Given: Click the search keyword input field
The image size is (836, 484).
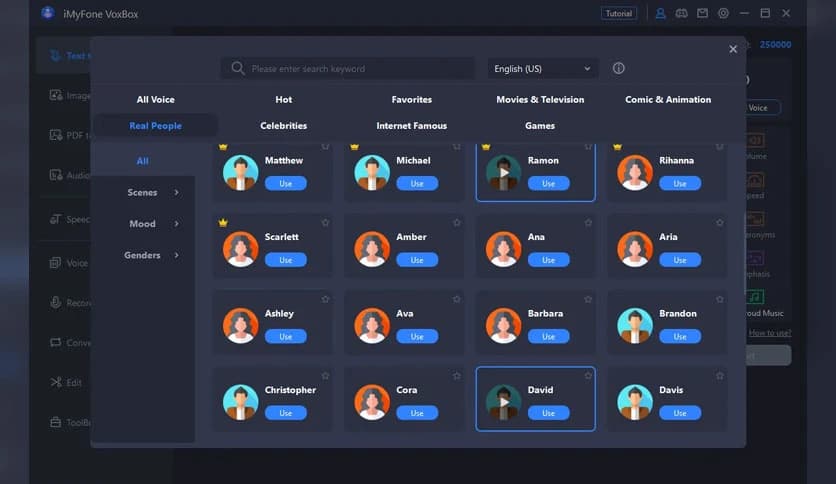Looking at the screenshot, I should [x=348, y=69].
